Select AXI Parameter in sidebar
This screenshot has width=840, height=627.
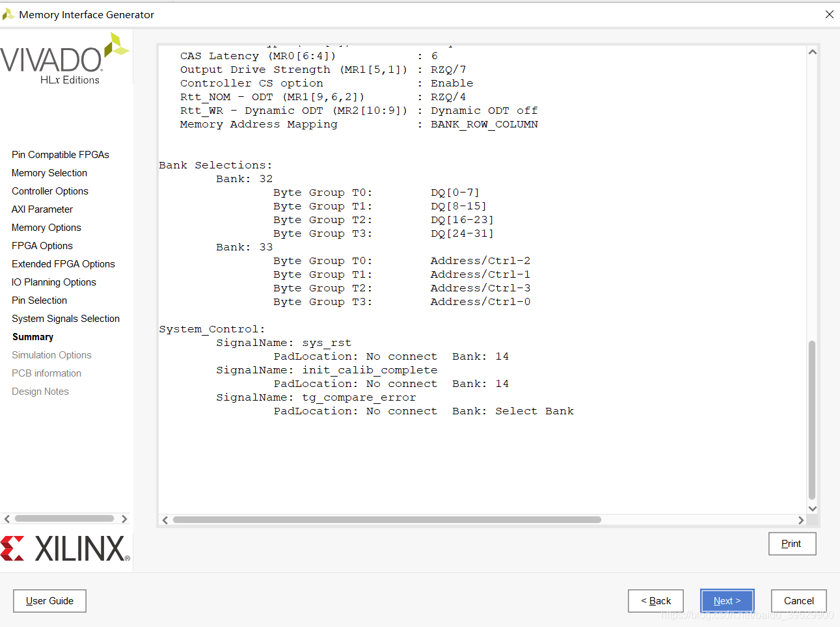click(42, 209)
